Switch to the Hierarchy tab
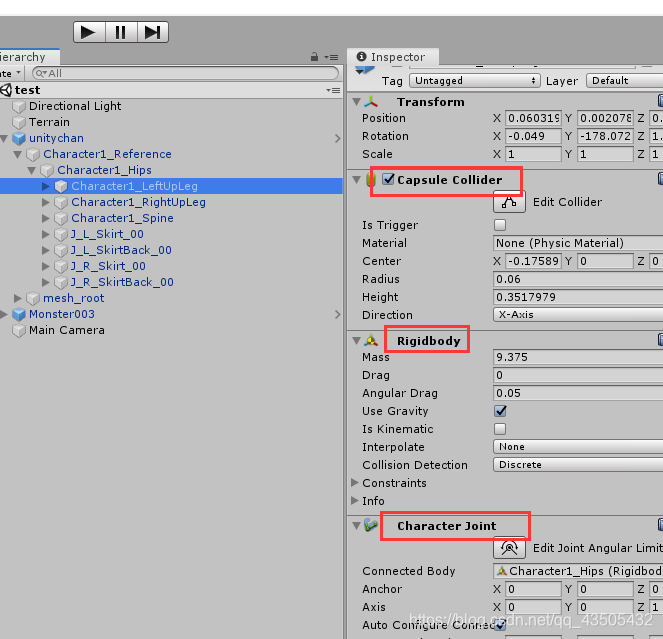Image resolution: width=663 pixels, height=639 pixels. click(29, 57)
